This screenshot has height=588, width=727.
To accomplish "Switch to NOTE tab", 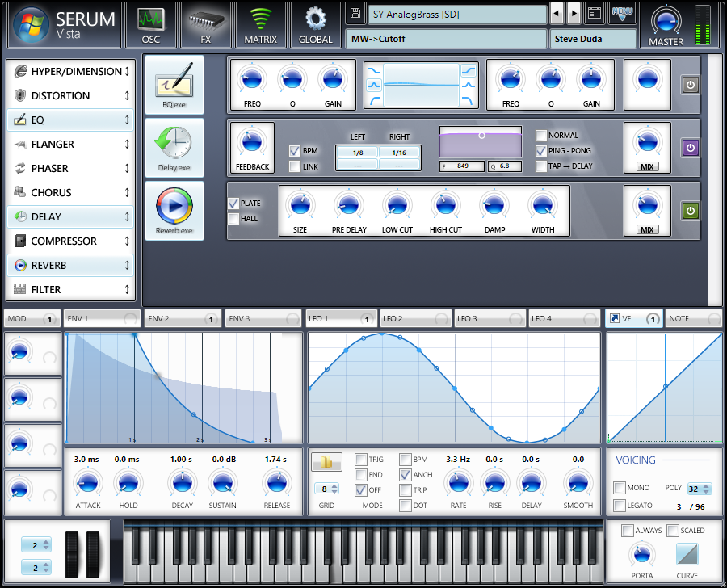I will coord(694,318).
